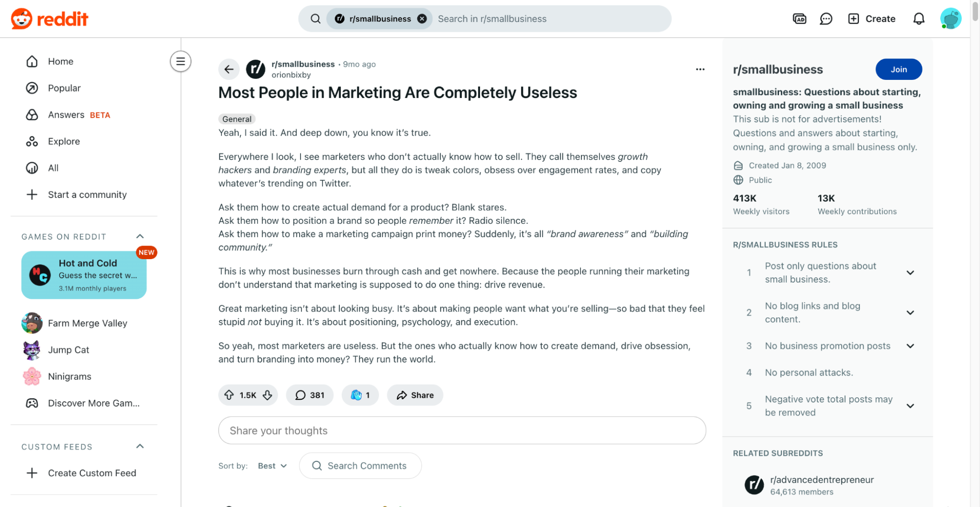Image resolution: width=980 pixels, height=507 pixels.
Task: Select Popular in the sidebar
Action: click(64, 88)
